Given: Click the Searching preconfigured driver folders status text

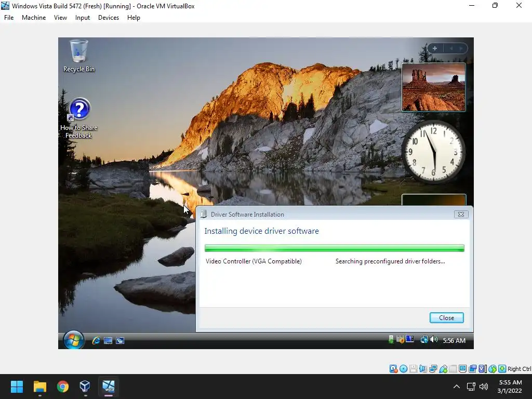Looking at the screenshot, I should pos(390,261).
